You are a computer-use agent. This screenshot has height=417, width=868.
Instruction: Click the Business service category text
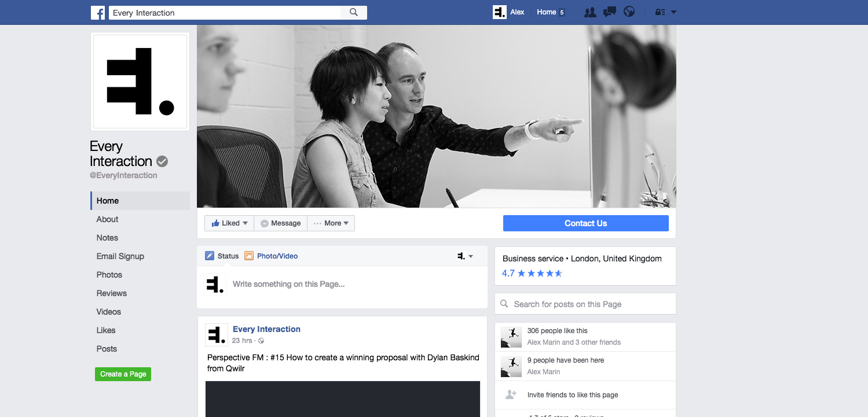pyautogui.click(x=533, y=259)
